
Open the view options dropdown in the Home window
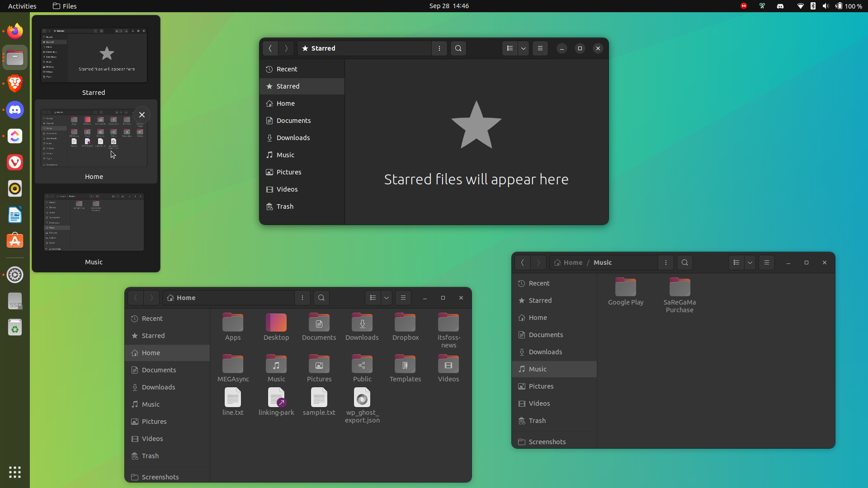point(387,298)
